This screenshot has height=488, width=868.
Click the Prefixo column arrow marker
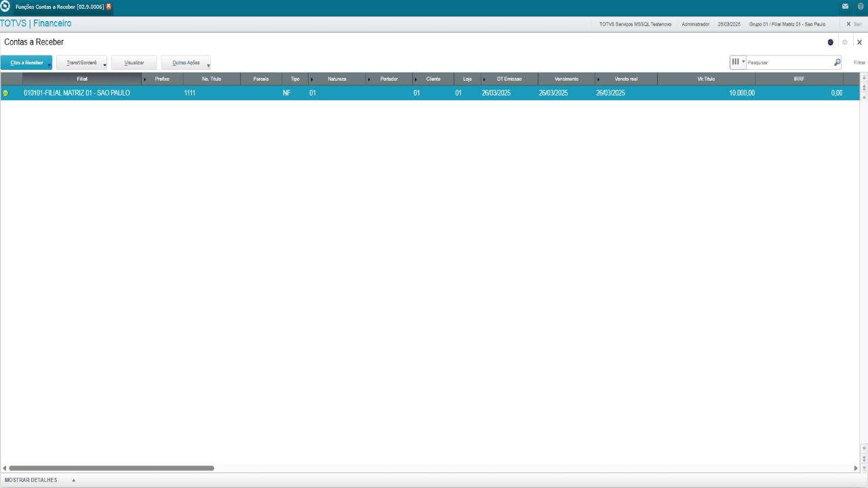(x=144, y=79)
